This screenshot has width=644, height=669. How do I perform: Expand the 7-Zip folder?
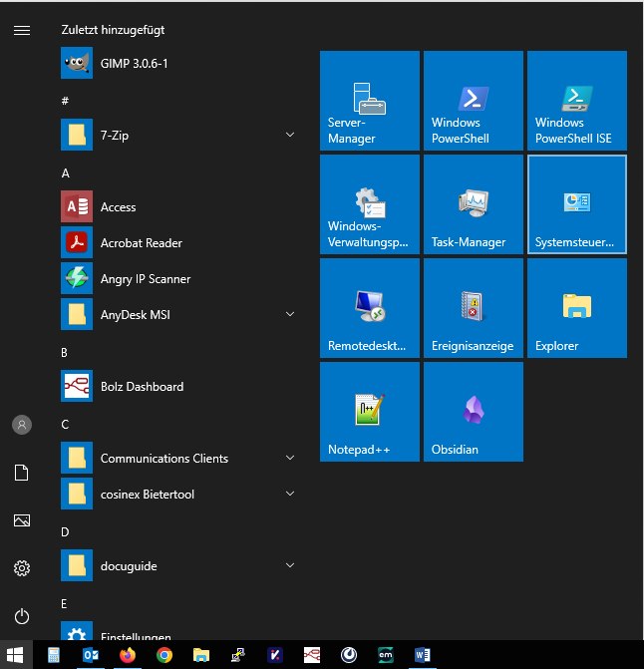coord(290,135)
